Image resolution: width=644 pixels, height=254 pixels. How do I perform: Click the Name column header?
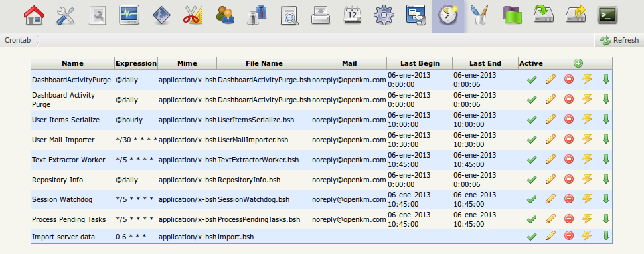coord(72,63)
